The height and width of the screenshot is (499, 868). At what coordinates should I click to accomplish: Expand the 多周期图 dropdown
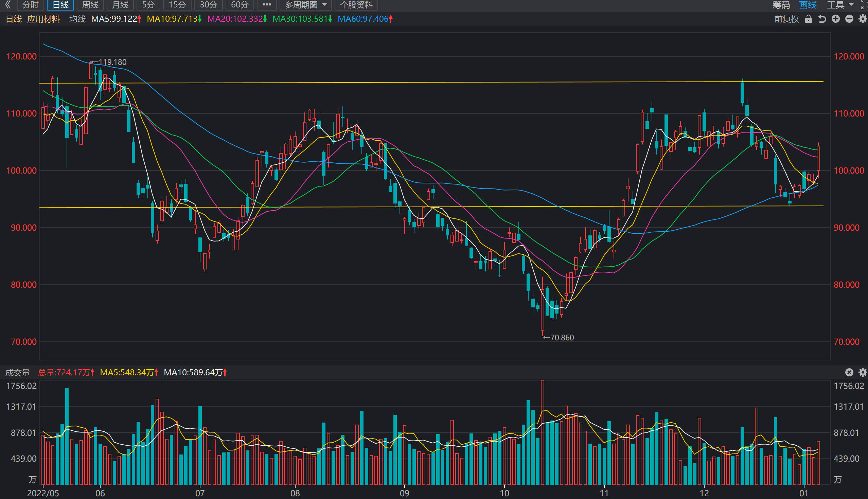click(306, 5)
